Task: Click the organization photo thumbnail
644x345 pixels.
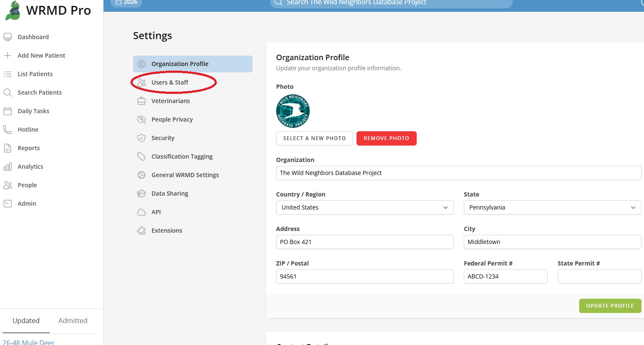Action: pos(293,111)
